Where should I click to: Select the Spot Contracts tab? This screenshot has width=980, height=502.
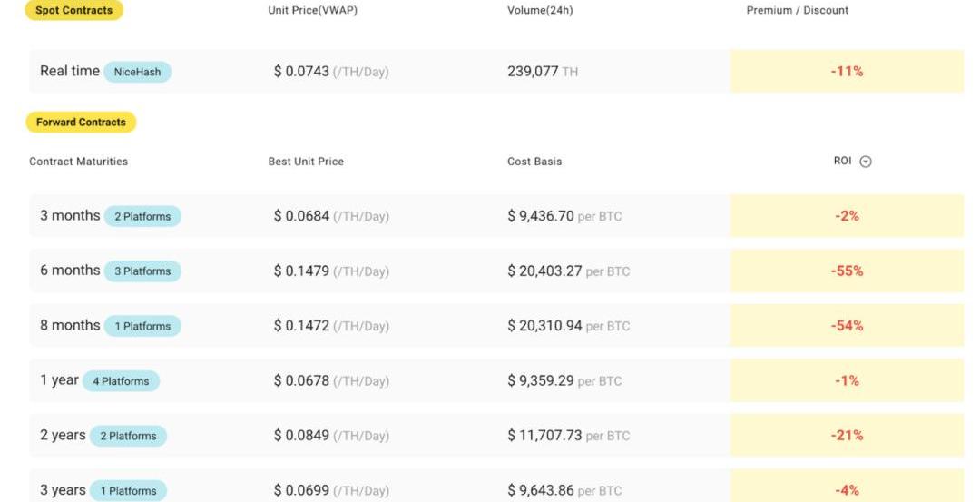tap(73, 11)
